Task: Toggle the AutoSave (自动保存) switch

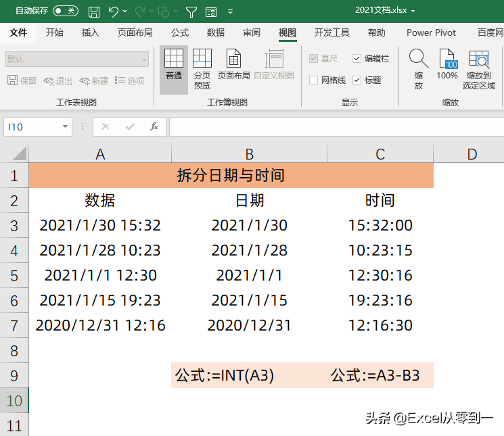Action: pyautogui.click(x=65, y=11)
